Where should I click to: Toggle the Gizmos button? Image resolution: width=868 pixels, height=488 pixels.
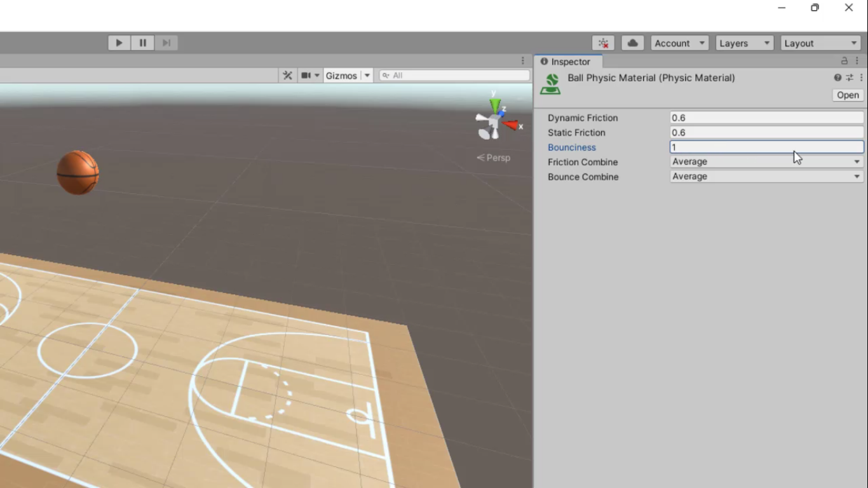point(341,76)
